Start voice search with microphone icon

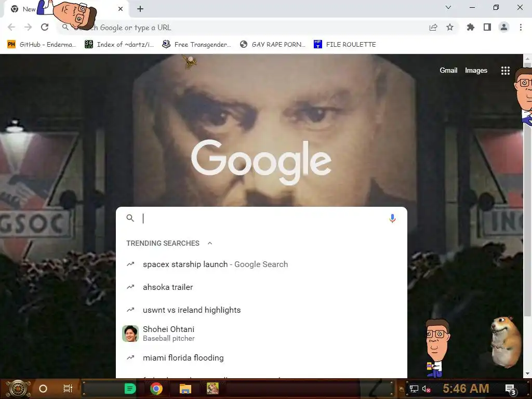coord(392,218)
